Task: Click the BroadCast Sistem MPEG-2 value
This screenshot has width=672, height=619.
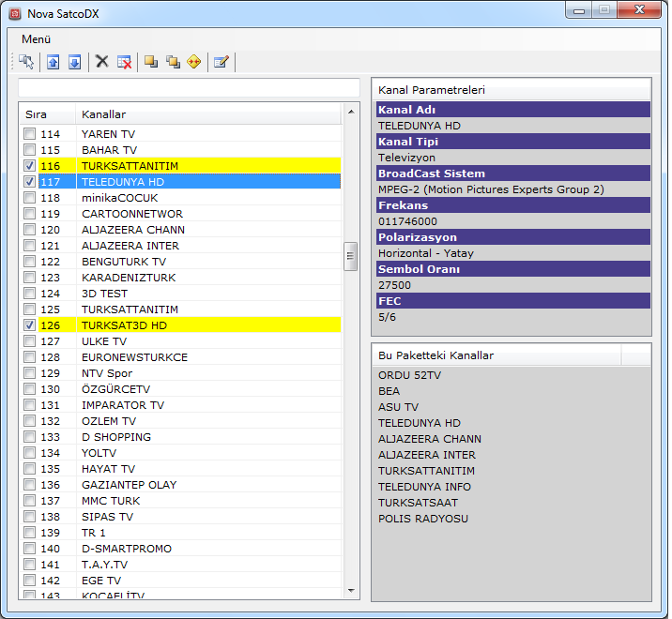Action: [491, 189]
